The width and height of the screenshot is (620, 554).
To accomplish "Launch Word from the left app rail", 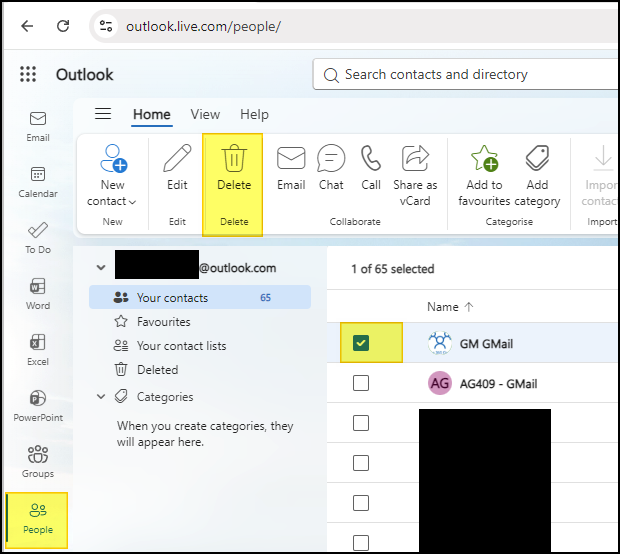I will [x=38, y=294].
